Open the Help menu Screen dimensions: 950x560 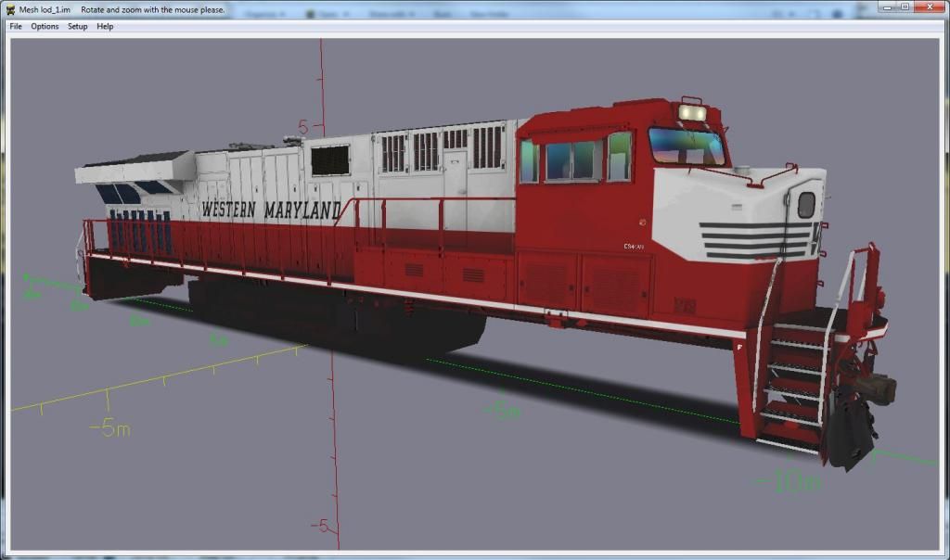click(105, 27)
